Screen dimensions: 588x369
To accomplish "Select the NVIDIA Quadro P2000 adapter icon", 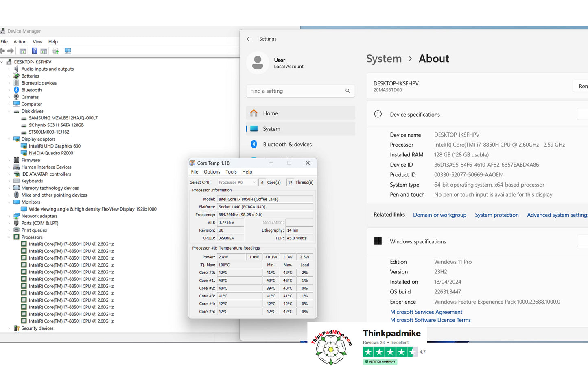I will point(24,153).
